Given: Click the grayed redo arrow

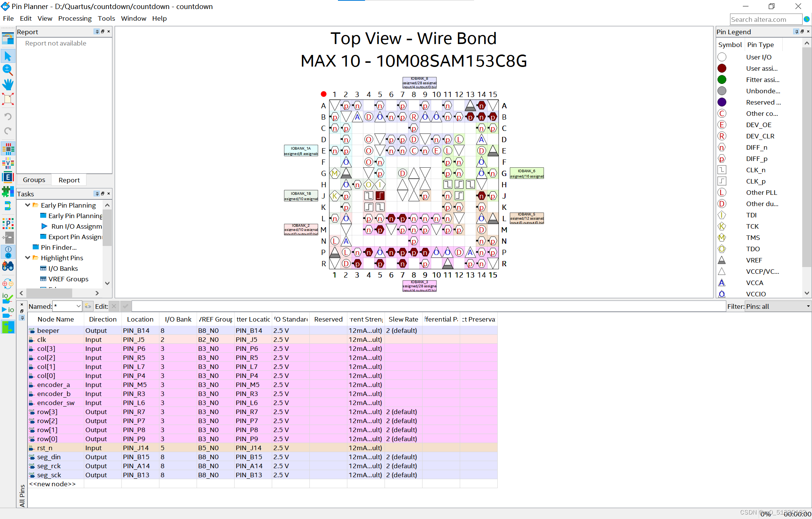Looking at the screenshot, I should (8, 131).
